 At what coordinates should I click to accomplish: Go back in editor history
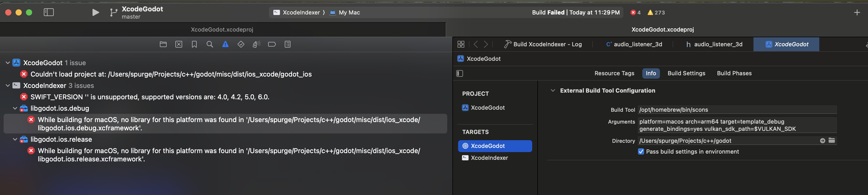click(476, 44)
